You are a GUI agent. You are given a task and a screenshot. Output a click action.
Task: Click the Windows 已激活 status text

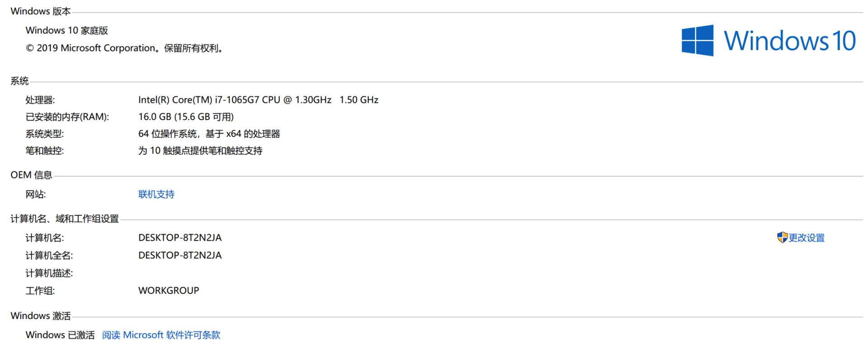(x=60, y=335)
